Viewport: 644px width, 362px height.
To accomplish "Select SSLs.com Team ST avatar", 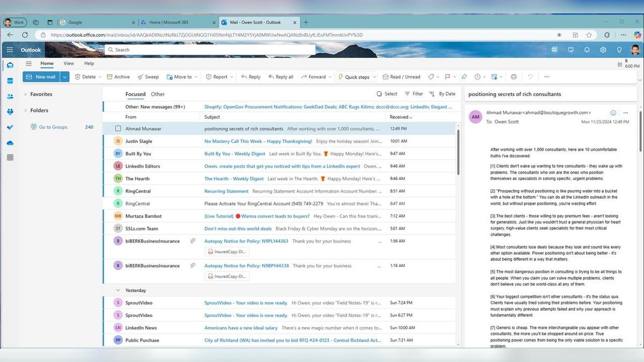I will pyautogui.click(x=118, y=228).
